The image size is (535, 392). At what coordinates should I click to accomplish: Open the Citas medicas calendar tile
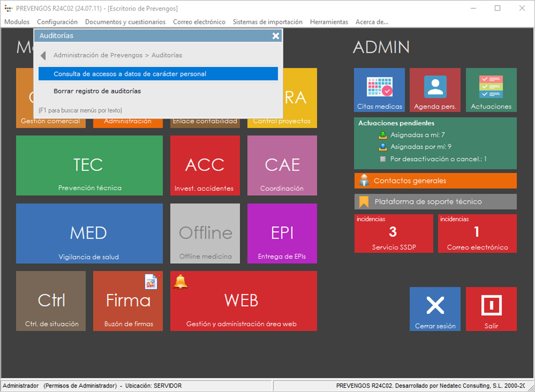tap(379, 90)
